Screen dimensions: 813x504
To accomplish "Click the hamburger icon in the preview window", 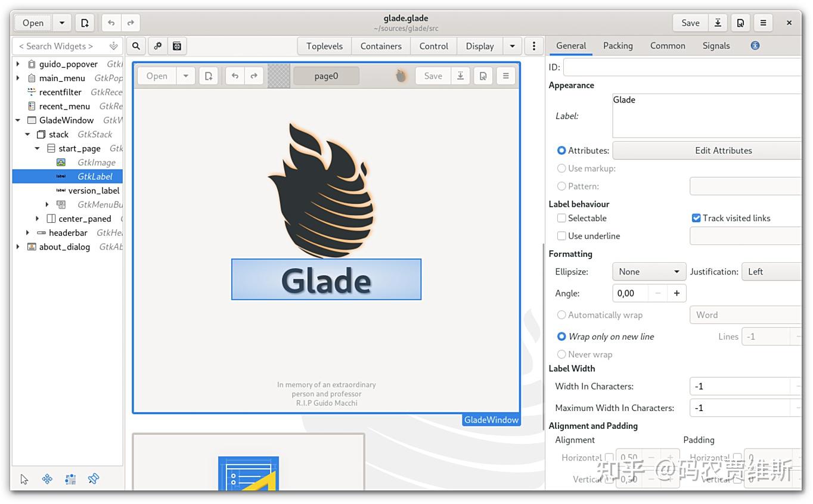I will [505, 76].
